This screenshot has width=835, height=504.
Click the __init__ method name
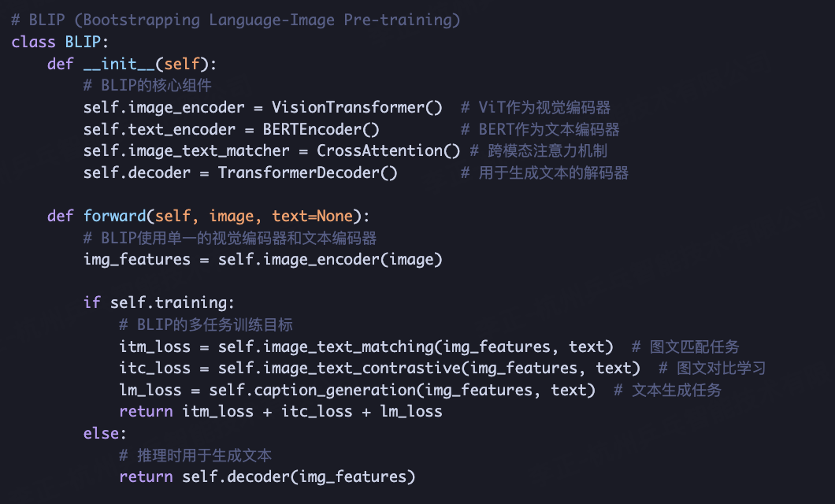point(119,64)
